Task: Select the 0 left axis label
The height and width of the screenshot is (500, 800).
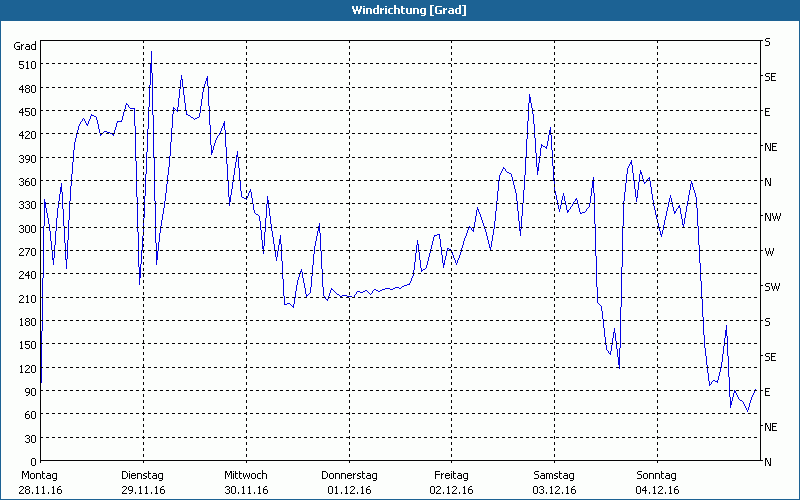Action: [x=34, y=462]
